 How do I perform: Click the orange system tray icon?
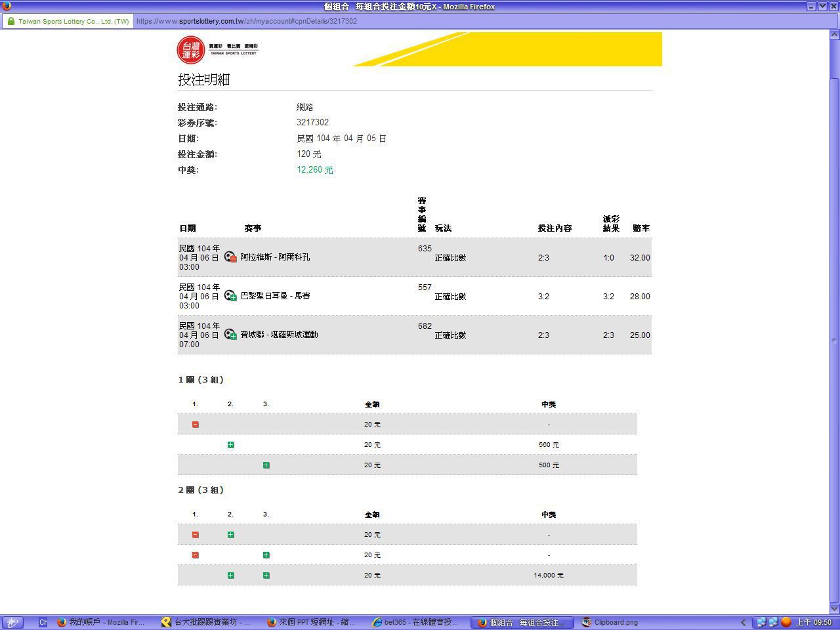786,622
